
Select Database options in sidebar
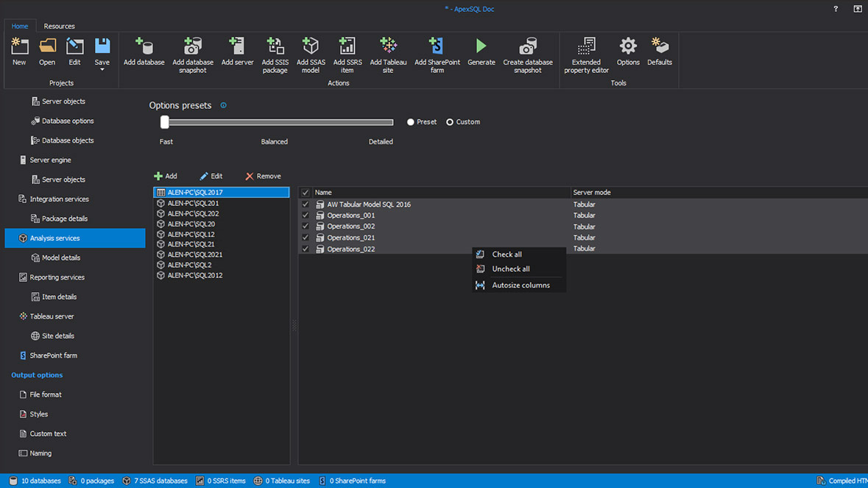pyautogui.click(x=63, y=121)
